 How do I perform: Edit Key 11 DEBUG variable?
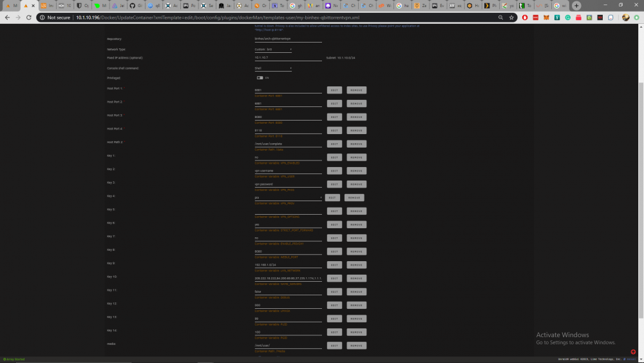334,292
